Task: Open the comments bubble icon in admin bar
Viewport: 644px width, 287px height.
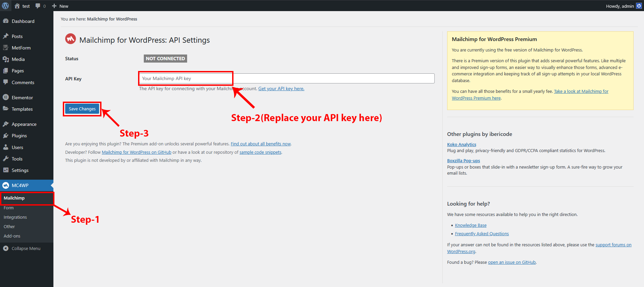Action: coord(38,6)
